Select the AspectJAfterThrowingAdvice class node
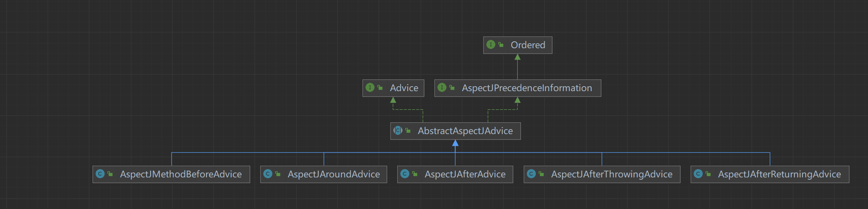The image size is (868, 209). [x=602, y=174]
